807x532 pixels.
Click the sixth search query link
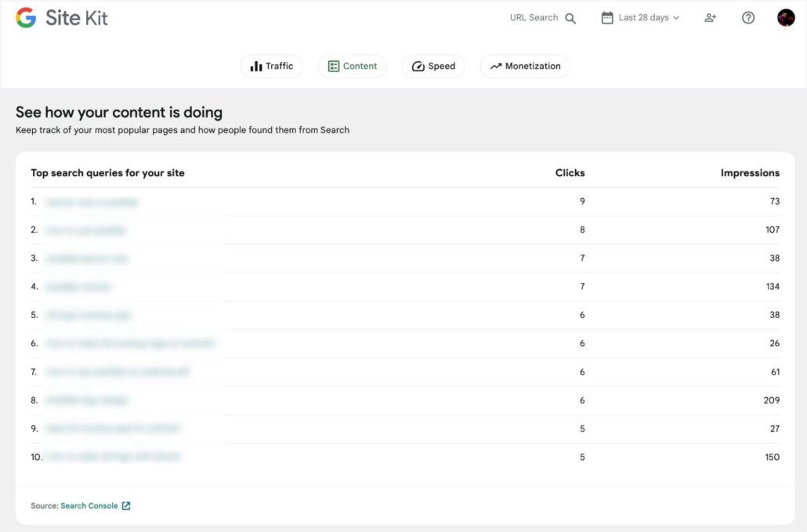(x=130, y=343)
